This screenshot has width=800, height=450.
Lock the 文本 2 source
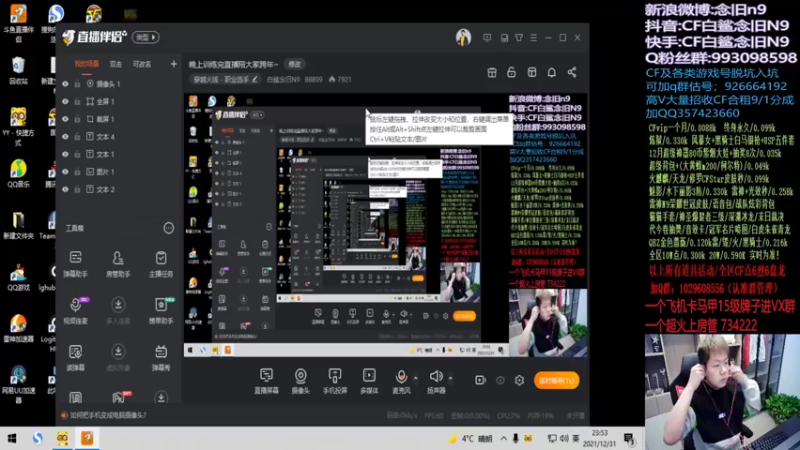pos(78,189)
